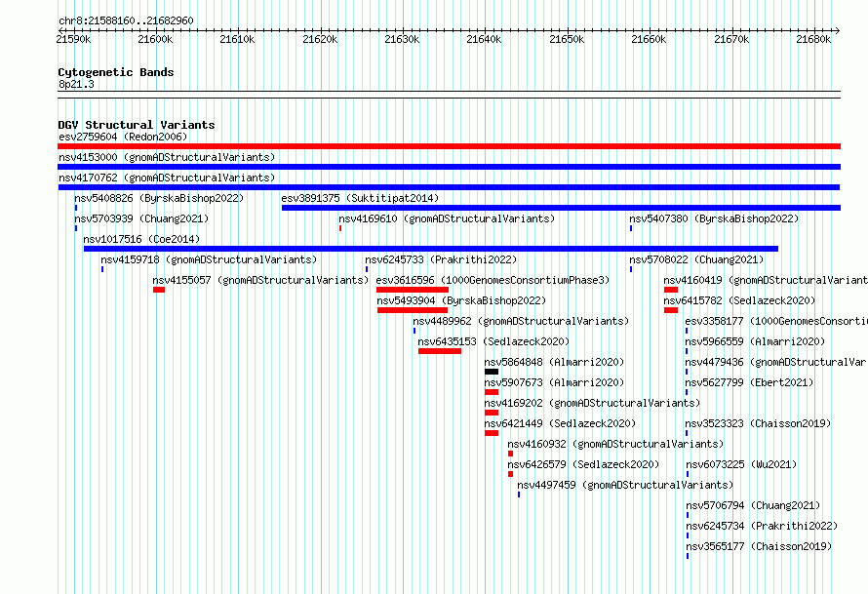This screenshot has width=868, height=594.
Task: Select the blue bar under nsv1017516
Action: click(431, 249)
